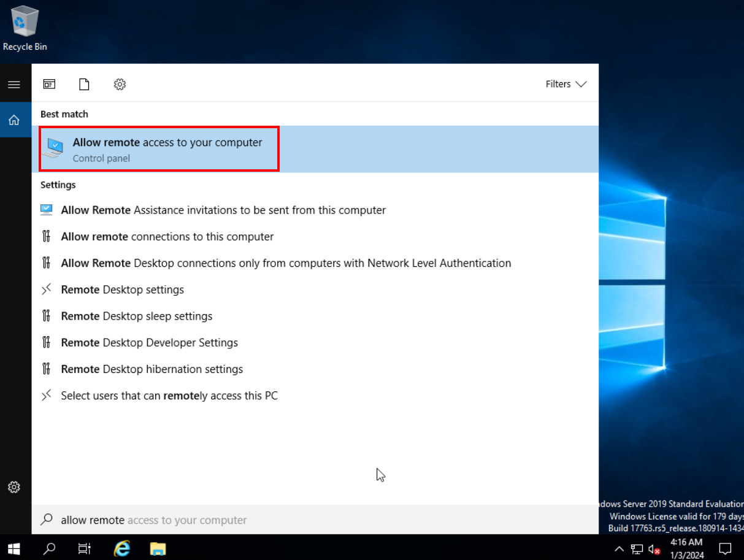Image resolution: width=744 pixels, height=560 pixels.
Task: Open Remote Desktop Developer Settings
Action: [x=149, y=343]
